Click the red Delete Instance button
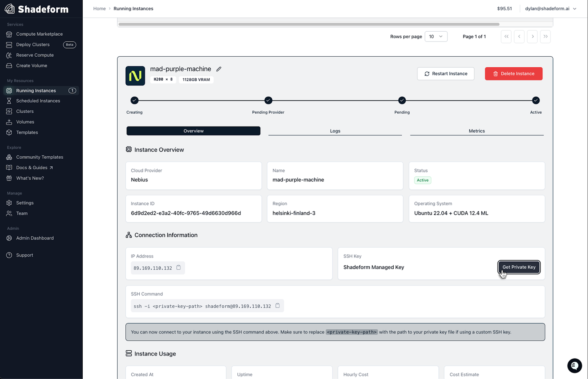Viewport: 588px width, 379px height. (513, 74)
